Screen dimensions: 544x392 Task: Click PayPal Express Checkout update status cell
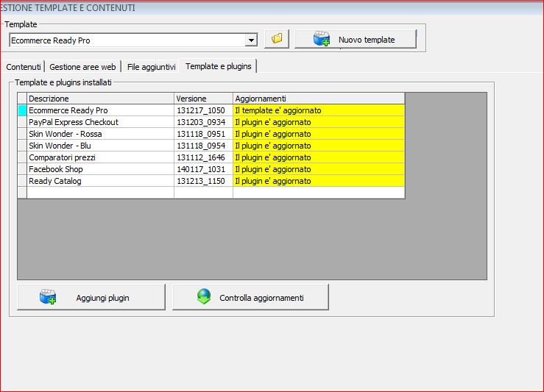tap(319, 122)
